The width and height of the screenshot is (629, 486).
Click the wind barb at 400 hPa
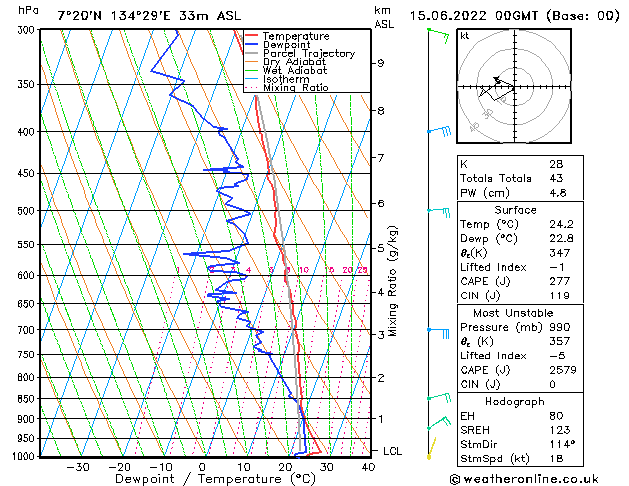coord(439,131)
